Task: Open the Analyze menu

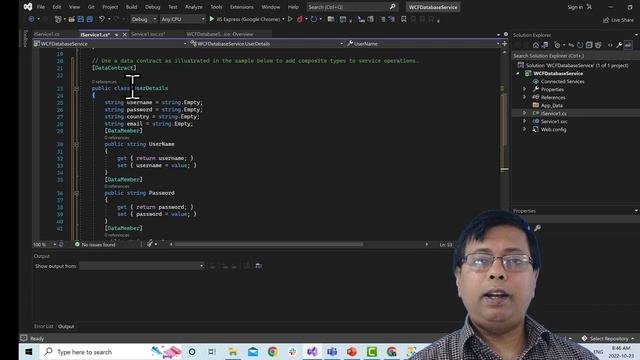Action: point(193,7)
